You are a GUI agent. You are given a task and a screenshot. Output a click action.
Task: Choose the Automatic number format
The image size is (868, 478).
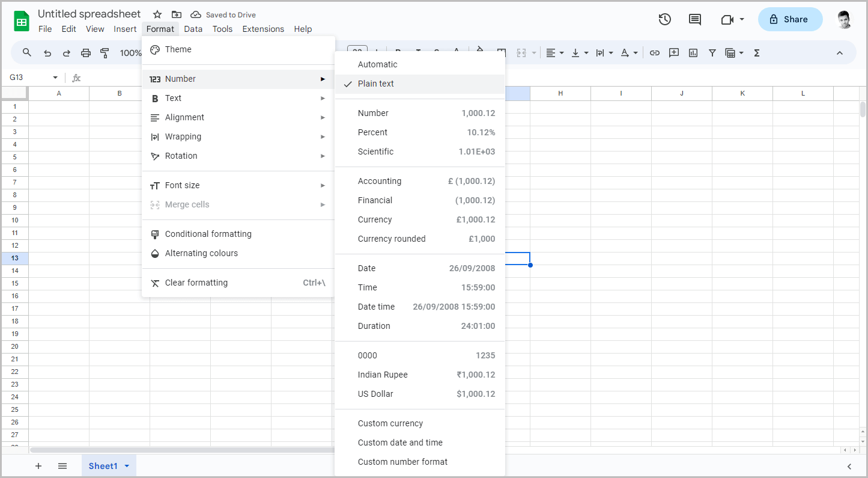pos(377,64)
